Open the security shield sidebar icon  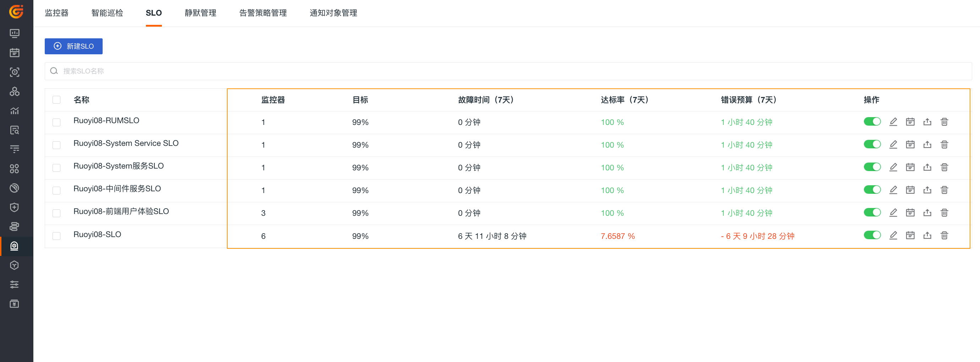[15, 207]
